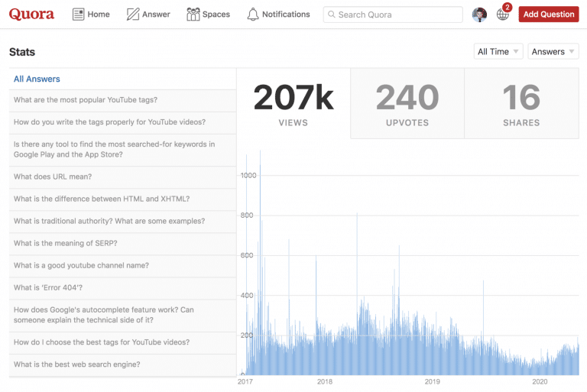
Task: Open the profile avatar menu
Action: (x=479, y=15)
